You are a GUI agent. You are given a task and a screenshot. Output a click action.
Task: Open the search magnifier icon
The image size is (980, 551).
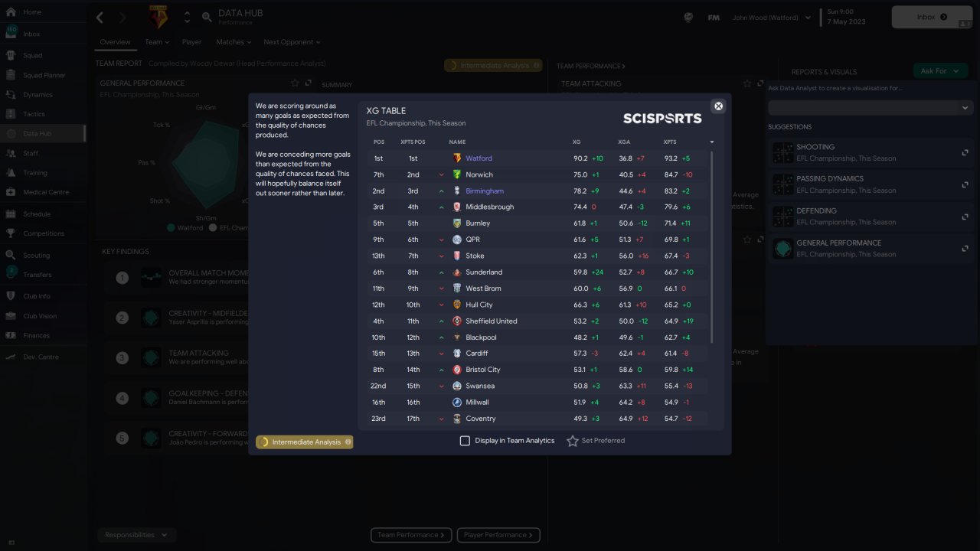point(207,17)
